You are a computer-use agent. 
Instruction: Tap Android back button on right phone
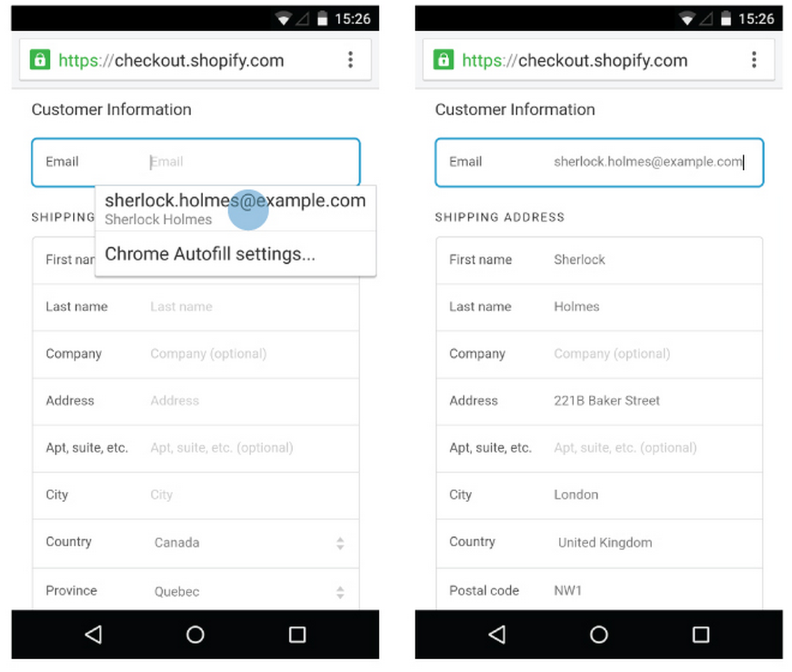[x=497, y=634]
